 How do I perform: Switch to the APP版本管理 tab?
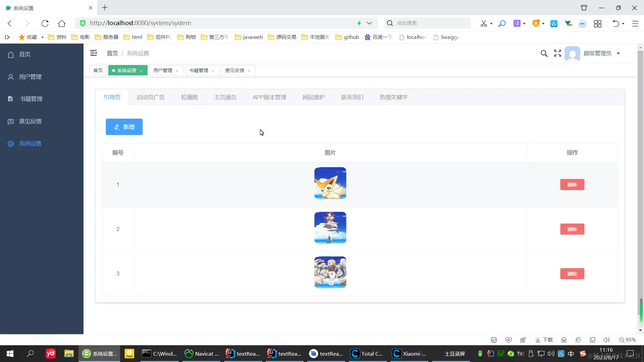click(x=269, y=97)
